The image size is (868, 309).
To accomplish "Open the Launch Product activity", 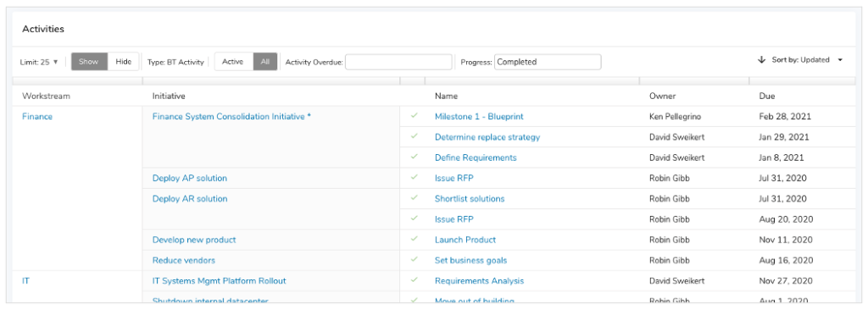I will pyautogui.click(x=465, y=240).
